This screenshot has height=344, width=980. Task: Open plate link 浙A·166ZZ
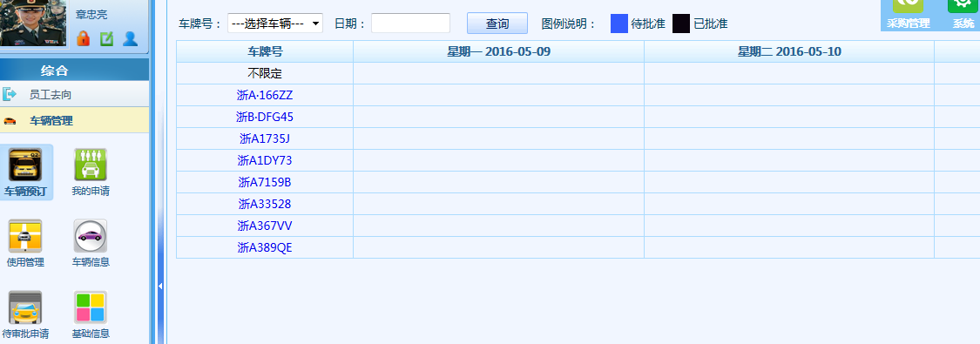[x=265, y=96]
